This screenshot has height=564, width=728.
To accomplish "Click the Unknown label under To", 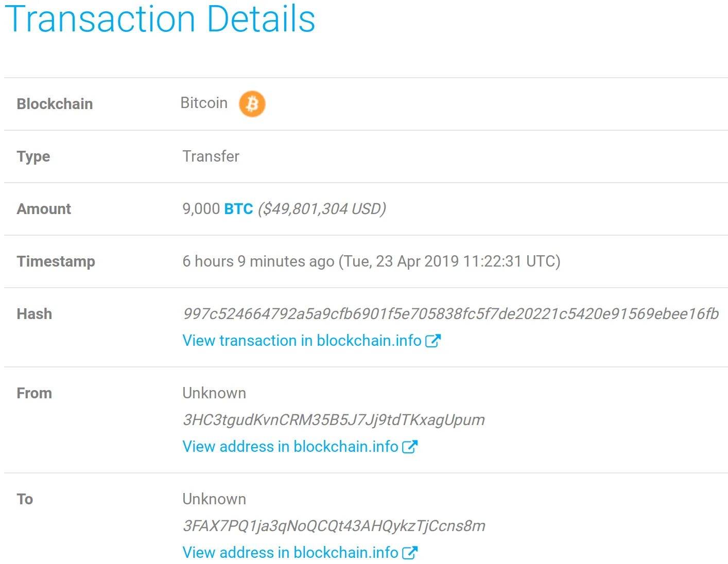I will click(214, 499).
